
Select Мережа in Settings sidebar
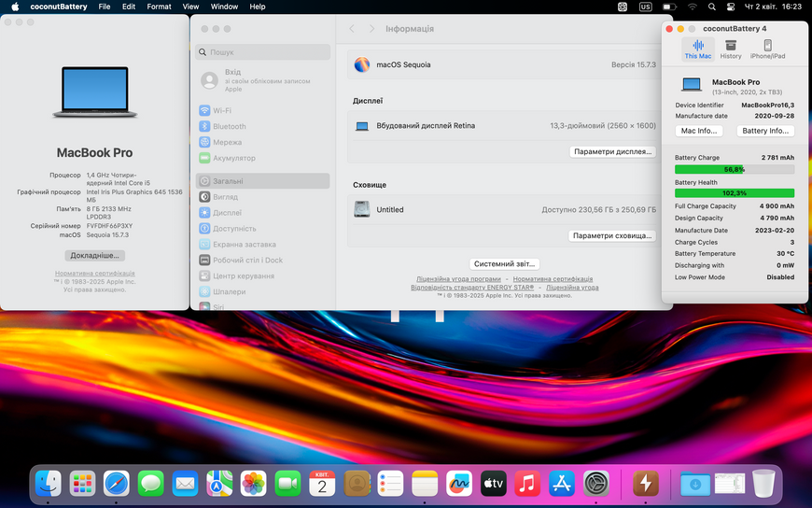pyautogui.click(x=263, y=142)
